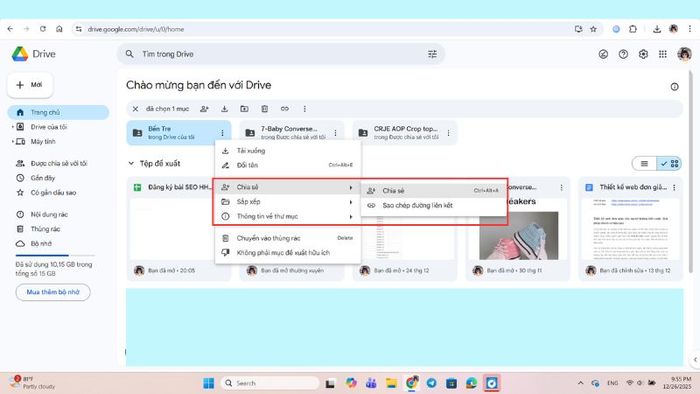Click the Tìm trong Drive search field
700x394 pixels.
[x=280, y=54]
